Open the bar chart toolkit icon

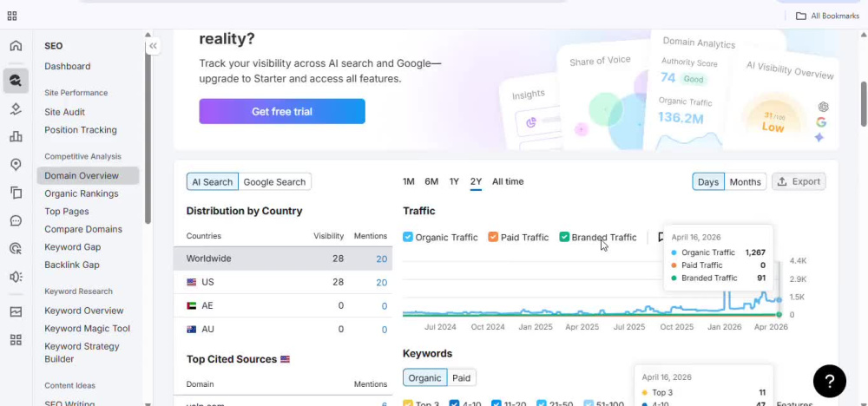pos(16,136)
